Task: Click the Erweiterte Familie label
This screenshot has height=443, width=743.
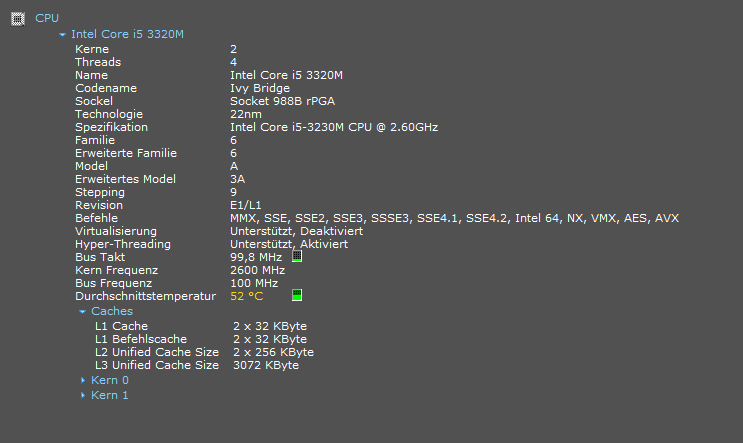Action: pos(126,153)
